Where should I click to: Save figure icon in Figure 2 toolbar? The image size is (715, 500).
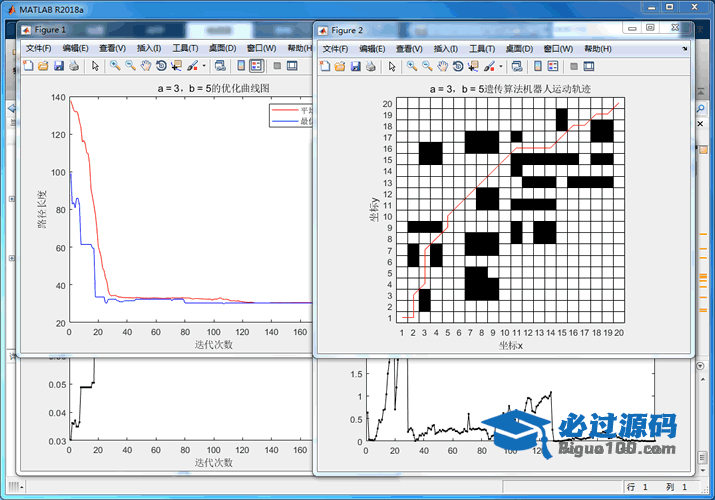point(356,67)
